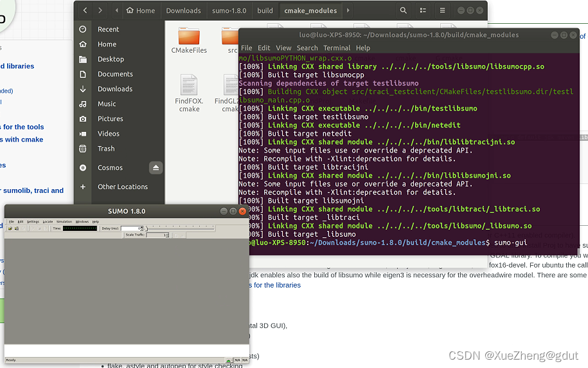Viewport: 588px width, 368px height.
Task: Open the SUMO Edit menu
Action: click(21, 221)
